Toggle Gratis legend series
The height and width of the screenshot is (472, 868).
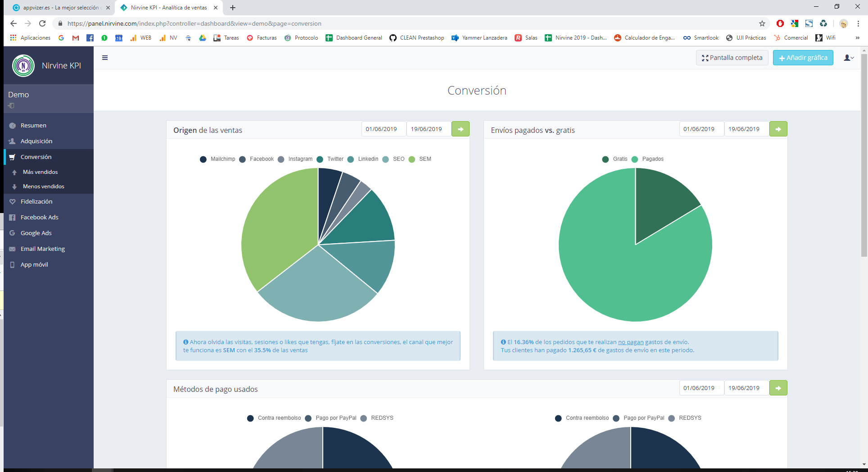pos(615,159)
